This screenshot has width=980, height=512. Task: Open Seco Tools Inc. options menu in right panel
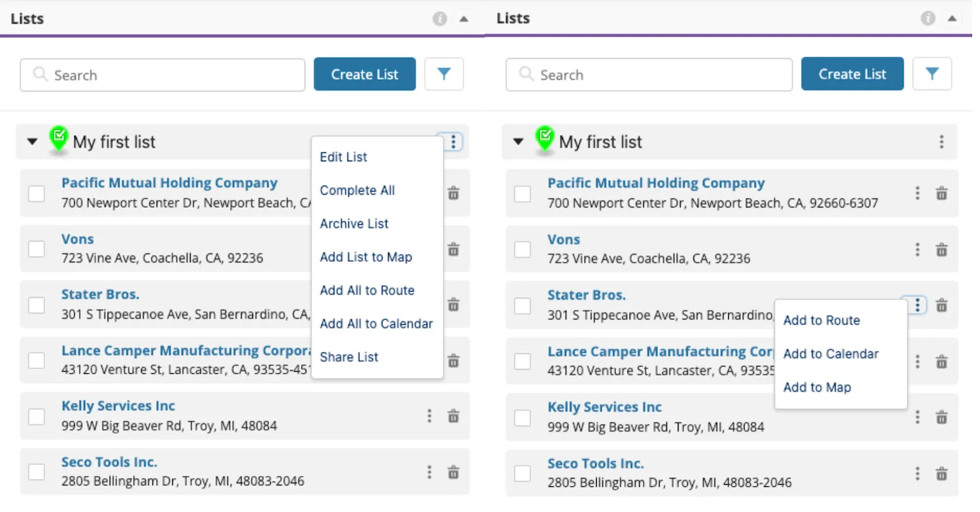click(x=918, y=473)
